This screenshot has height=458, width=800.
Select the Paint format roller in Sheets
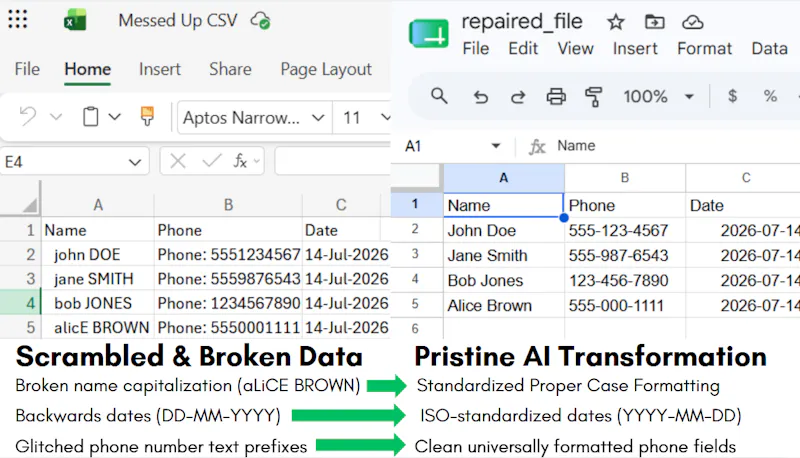click(593, 96)
